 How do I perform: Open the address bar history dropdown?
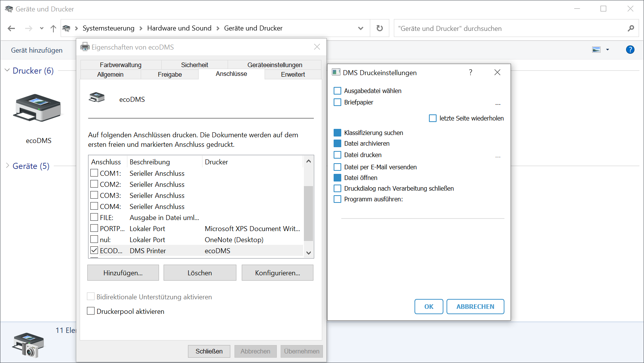pyautogui.click(x=361, y=28)
